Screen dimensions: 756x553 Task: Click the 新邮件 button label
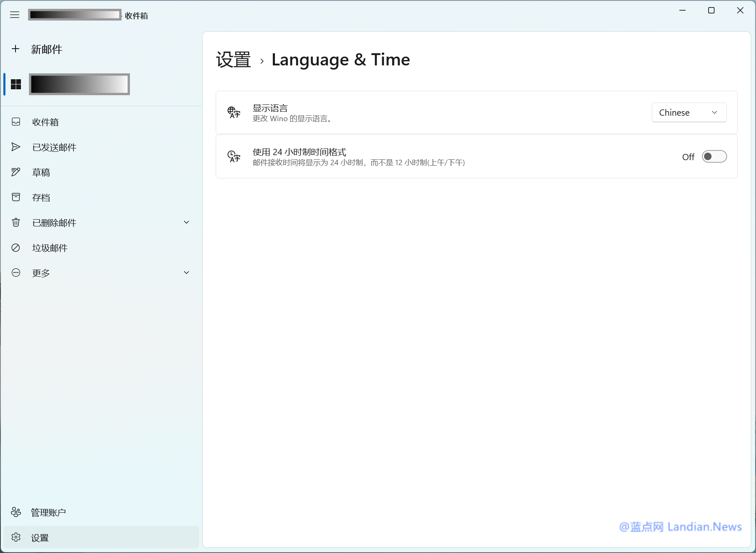click(x=47, y=49)
